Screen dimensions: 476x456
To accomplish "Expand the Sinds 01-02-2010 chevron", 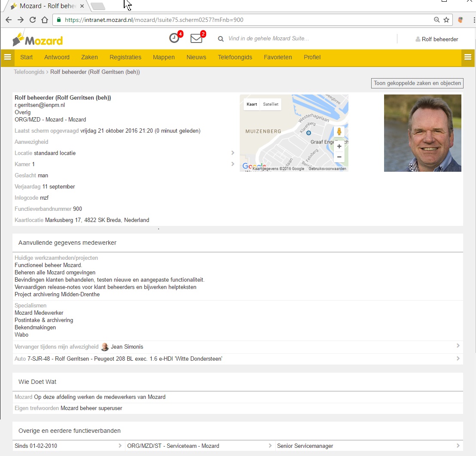I will [x=120, y=446].
